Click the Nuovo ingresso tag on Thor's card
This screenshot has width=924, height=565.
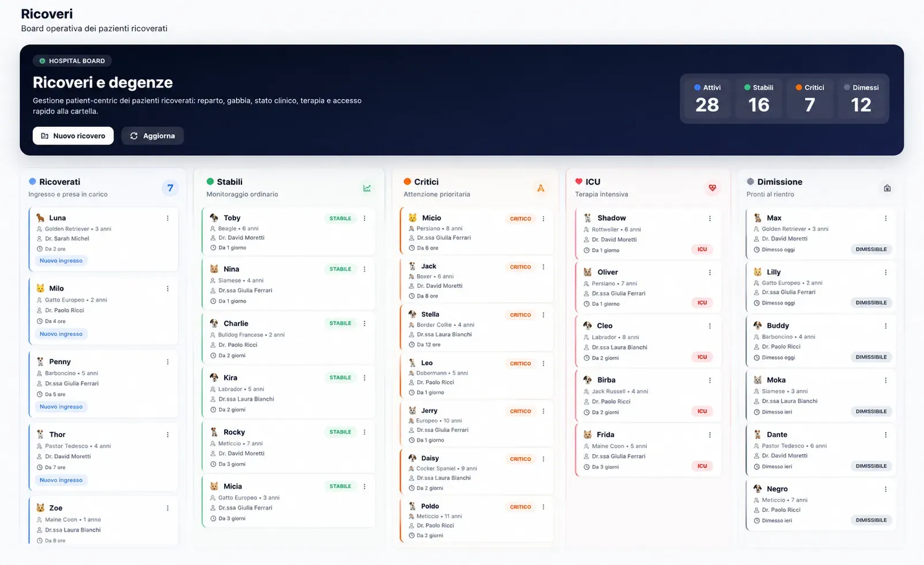click(61, 480)
